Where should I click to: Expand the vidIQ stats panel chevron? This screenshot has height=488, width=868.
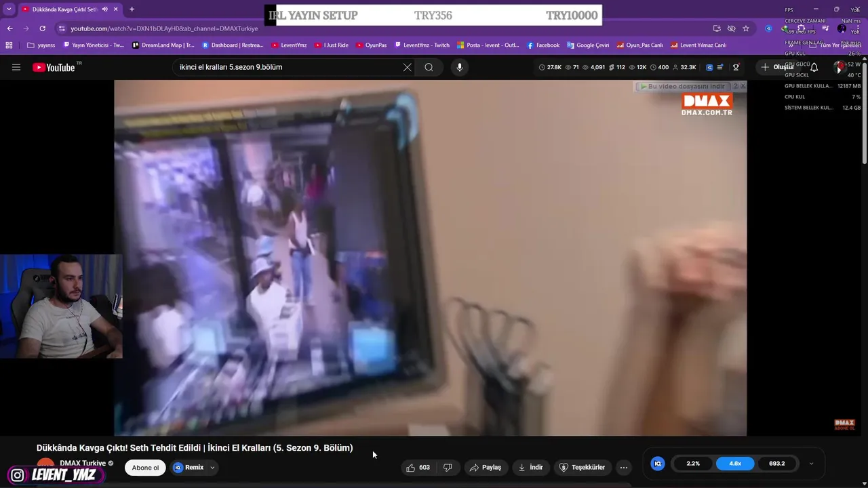(811, 464)
